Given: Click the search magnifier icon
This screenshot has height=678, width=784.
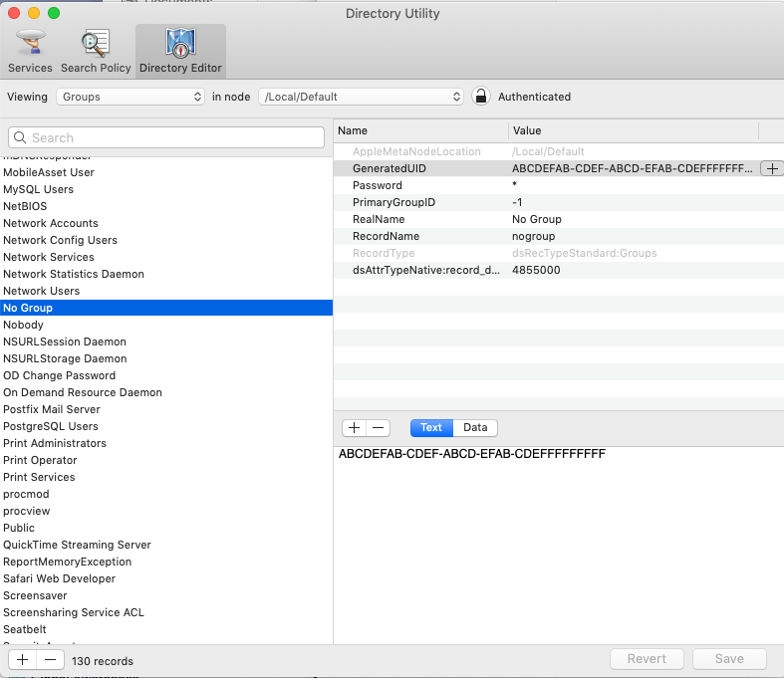Looking at the screenshot, I should pyautogui.click(x=20, y=137).
